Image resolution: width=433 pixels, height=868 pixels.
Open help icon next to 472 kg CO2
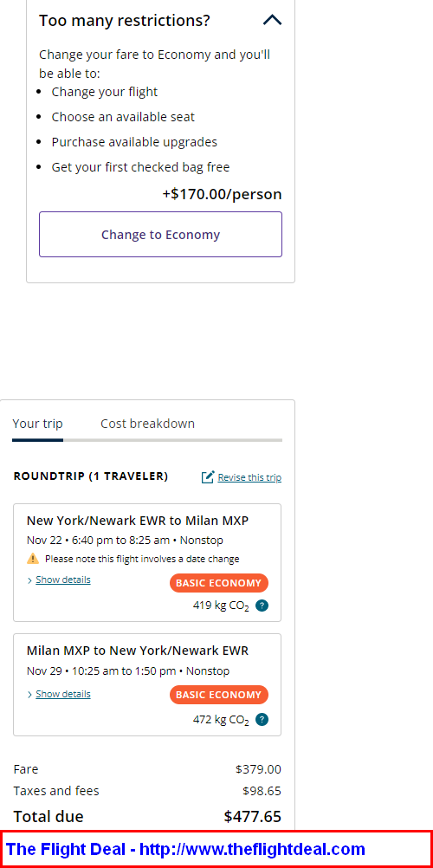262,720
